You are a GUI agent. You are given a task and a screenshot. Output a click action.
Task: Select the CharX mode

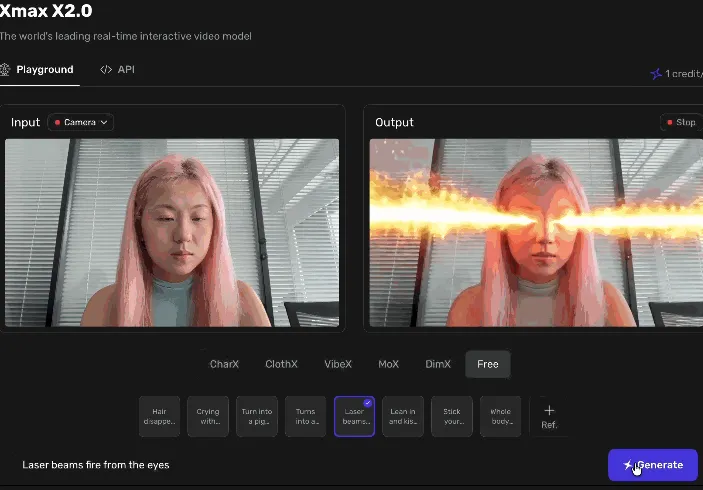224,364
